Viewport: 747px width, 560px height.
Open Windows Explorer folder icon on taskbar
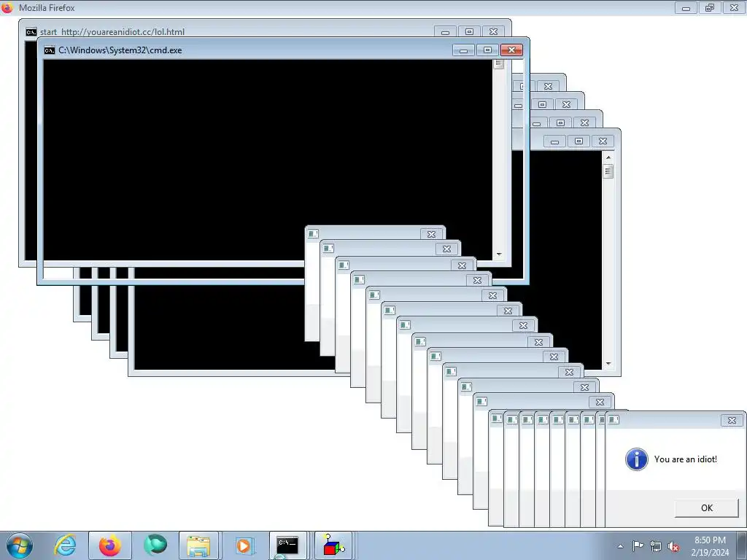(198, 545)
